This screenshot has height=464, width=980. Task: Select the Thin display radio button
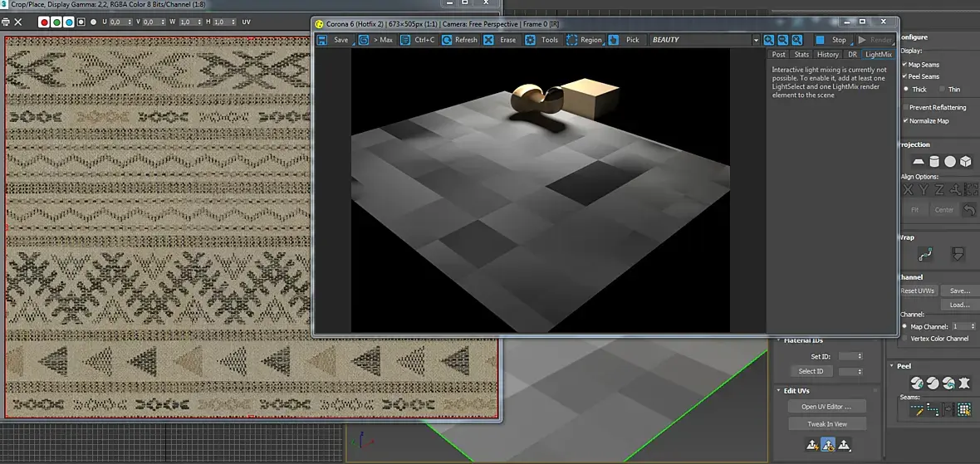pyautogui.click(x=943, y=89)
